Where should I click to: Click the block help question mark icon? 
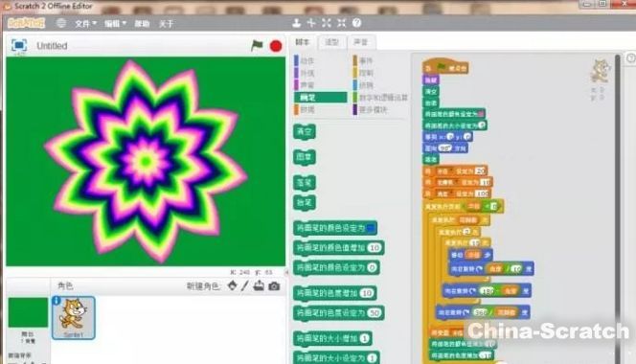click(x=356, y=23)
